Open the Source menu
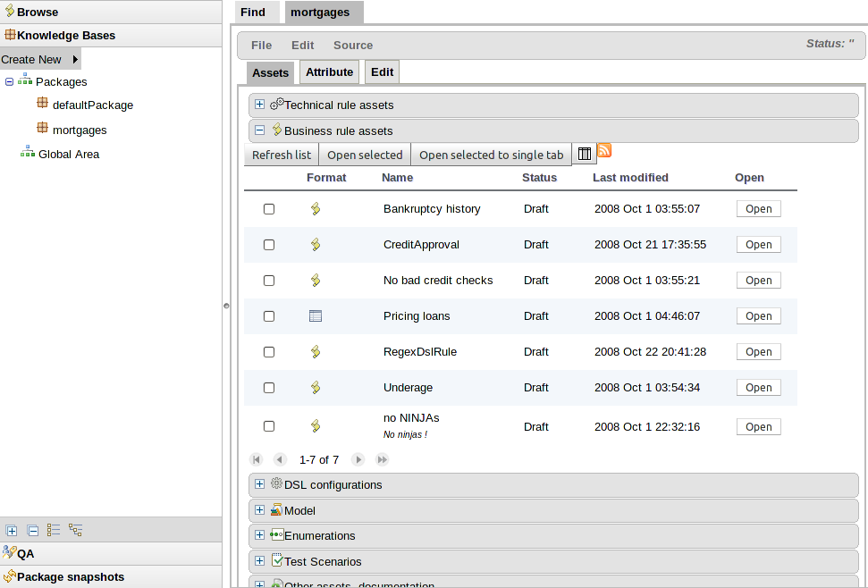Viewport: 868px width, 588px height. [x=353, y=46]
